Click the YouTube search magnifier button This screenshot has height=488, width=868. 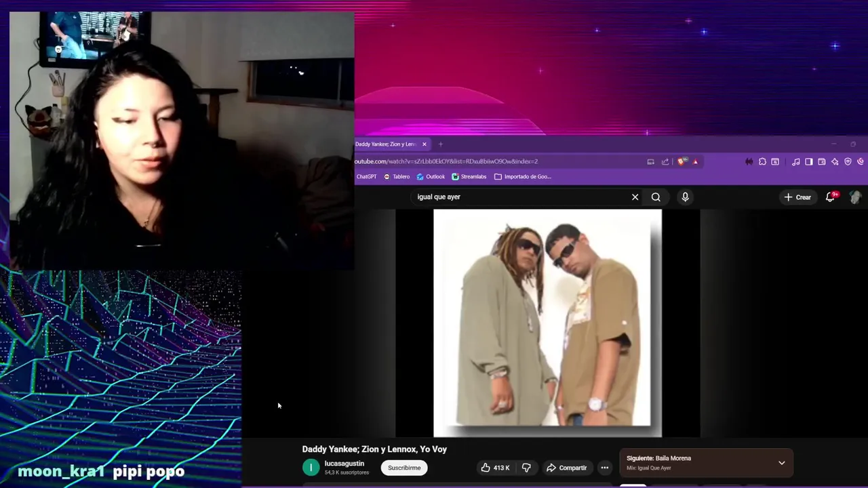coord(656,197)
